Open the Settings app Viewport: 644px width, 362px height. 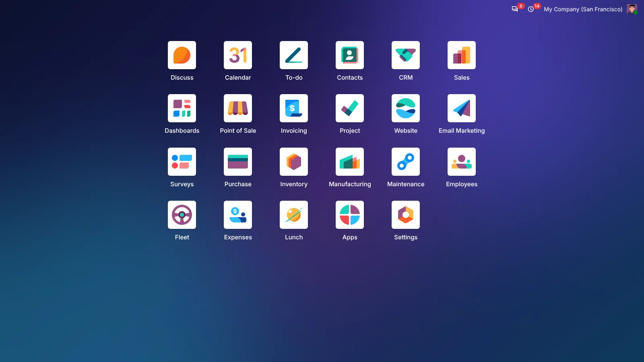pyautogui.click(x=406, y=215)
